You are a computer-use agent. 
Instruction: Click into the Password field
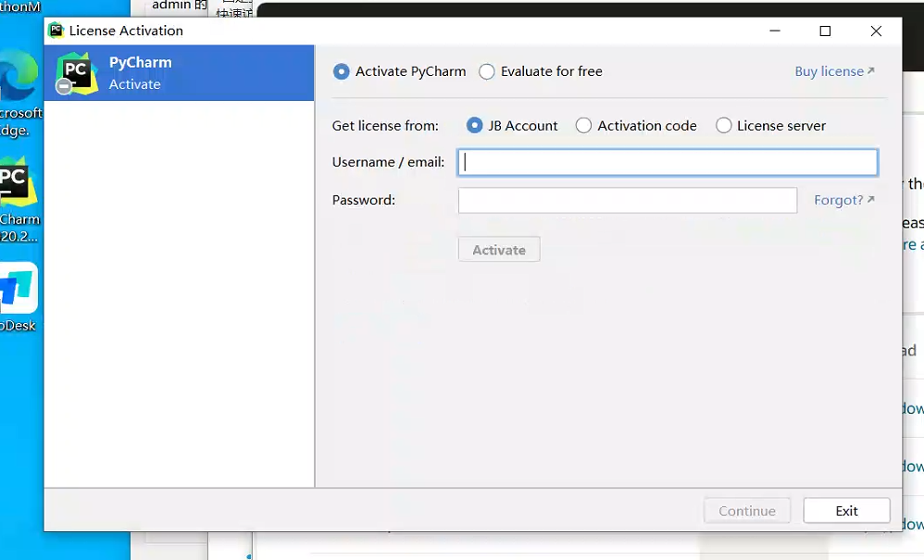pos(628,201)
